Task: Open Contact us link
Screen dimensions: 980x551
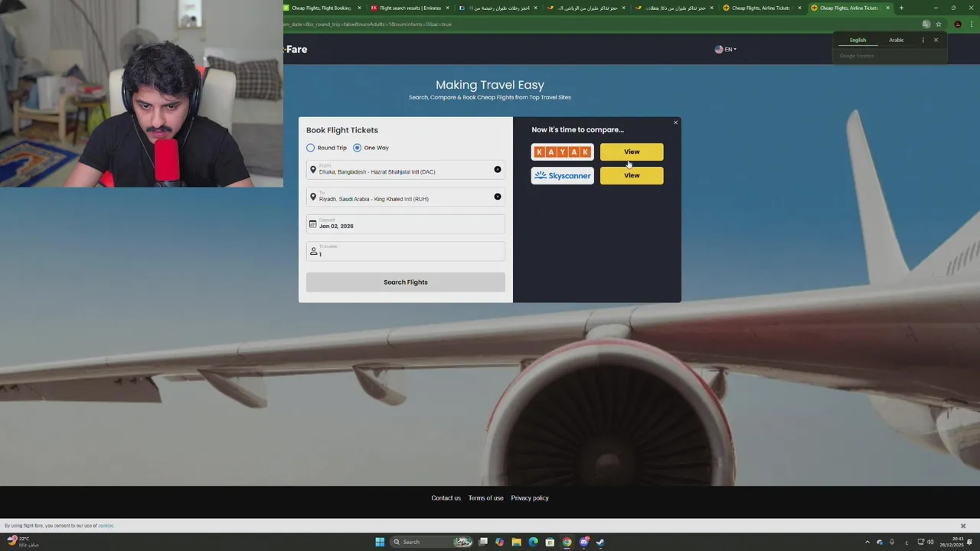Action: tap(446, 498)
